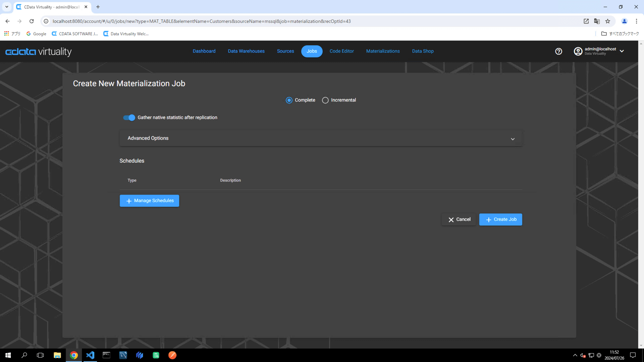Click the CData Virtuality logo
644x362 pixels.
point(39,52)
